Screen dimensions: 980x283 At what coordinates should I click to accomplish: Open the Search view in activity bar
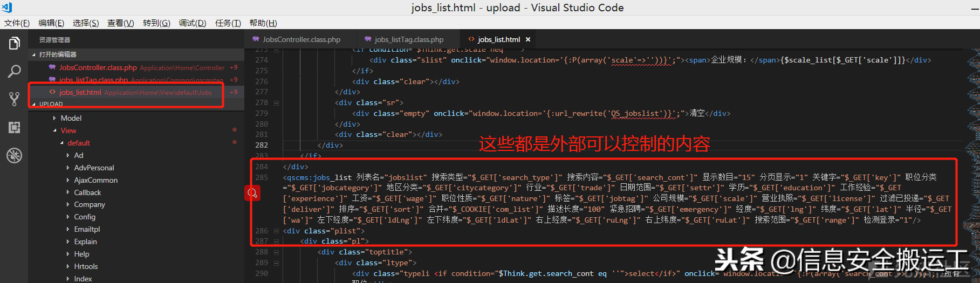click(x=15, y=71)
